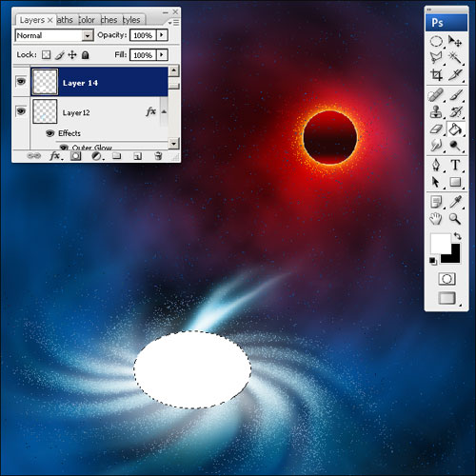Select the Eraser tool
This screenshot has height=476, width=476.
(436, 129)
